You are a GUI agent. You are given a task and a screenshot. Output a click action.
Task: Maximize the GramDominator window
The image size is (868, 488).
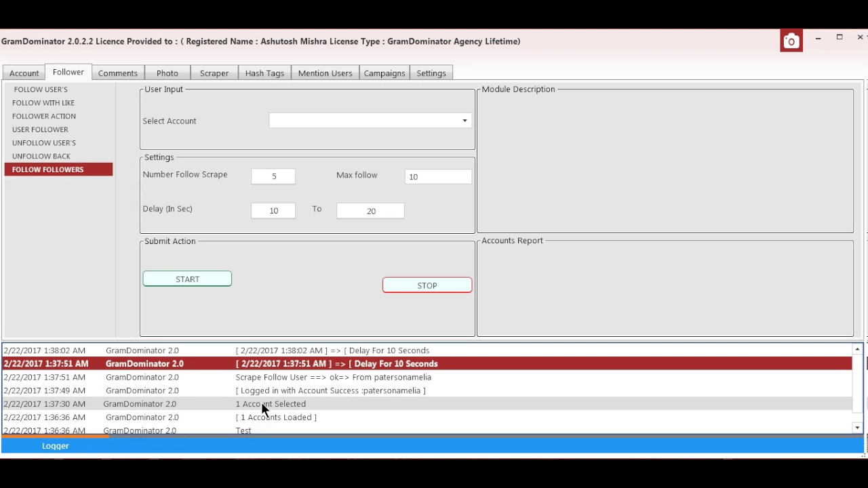(x=840, y=37)
